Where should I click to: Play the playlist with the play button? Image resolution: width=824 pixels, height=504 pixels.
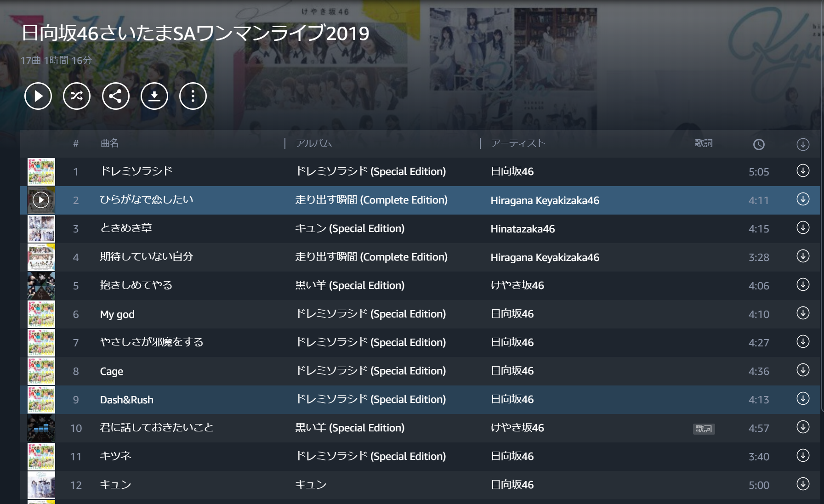click(x=38, y=96)
